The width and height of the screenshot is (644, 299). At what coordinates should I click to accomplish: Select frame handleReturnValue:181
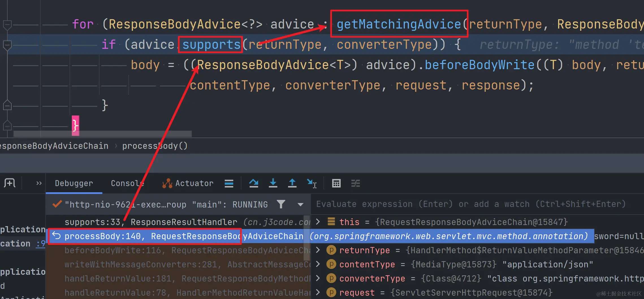click(178, 279)
